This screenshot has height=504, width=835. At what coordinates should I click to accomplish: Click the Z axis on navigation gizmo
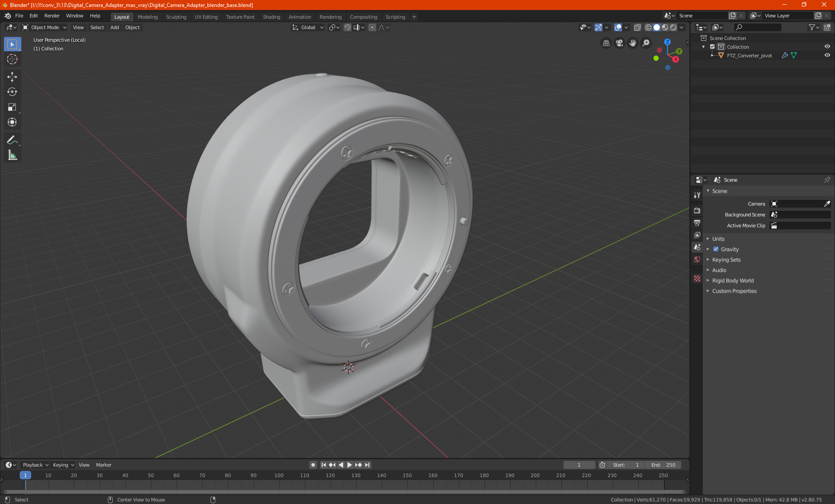[667, 42]
